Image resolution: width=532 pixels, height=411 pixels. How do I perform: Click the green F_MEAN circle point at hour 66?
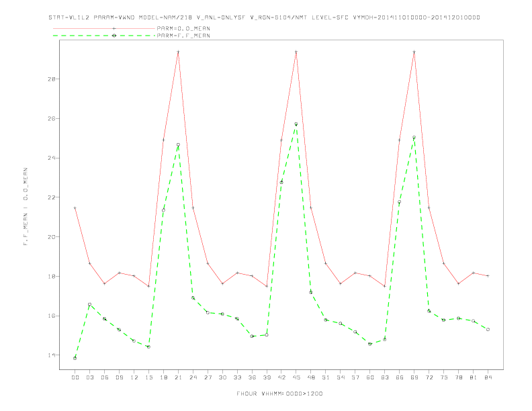(400, 202)
